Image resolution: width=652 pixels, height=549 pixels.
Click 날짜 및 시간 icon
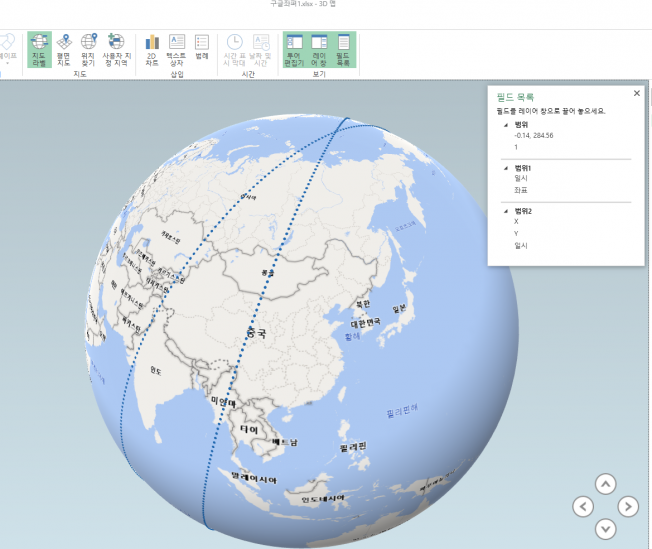coord(261,49)
